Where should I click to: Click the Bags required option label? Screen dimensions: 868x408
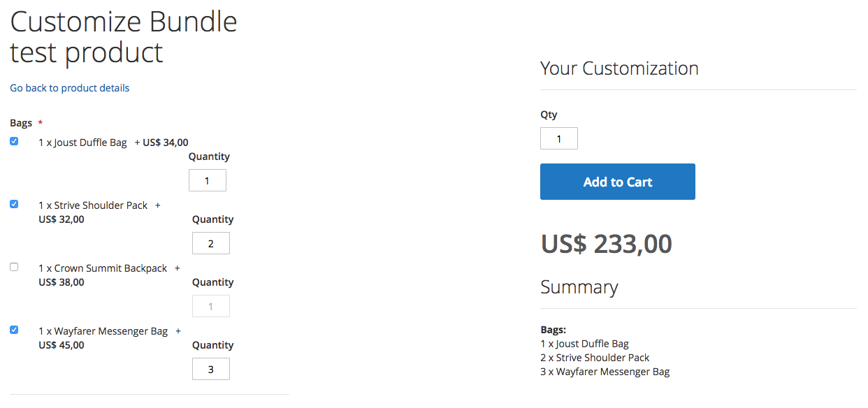tap(21, 123)
